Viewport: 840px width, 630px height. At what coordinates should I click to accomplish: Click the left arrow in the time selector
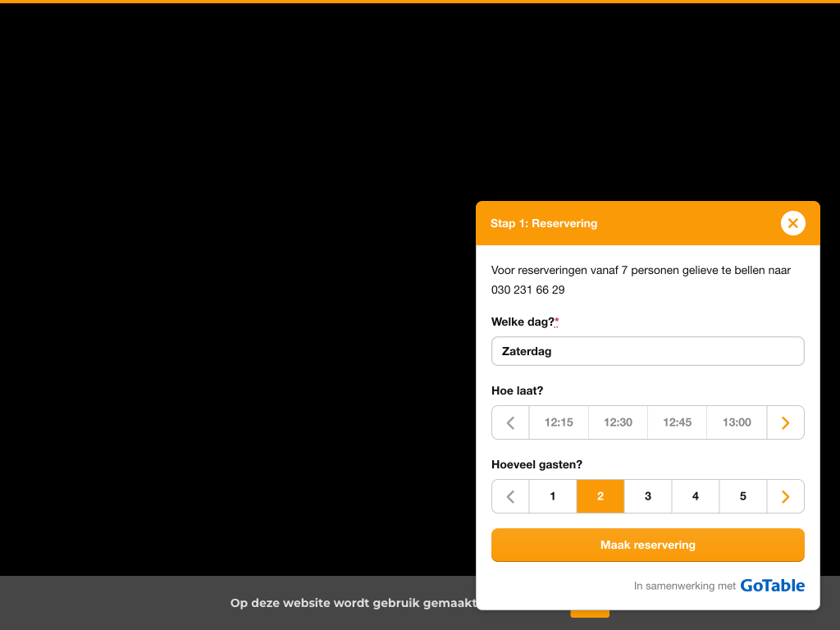point(510,422)
